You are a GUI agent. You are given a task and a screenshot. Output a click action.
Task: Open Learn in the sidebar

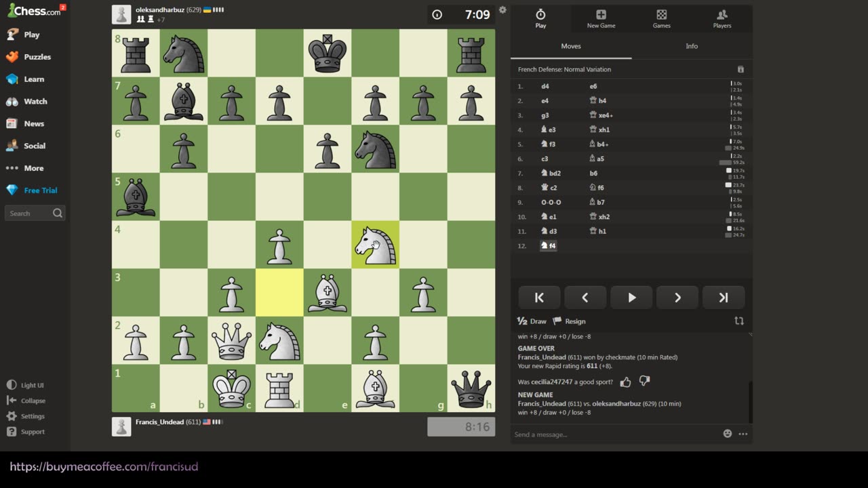tap(25, 79)
